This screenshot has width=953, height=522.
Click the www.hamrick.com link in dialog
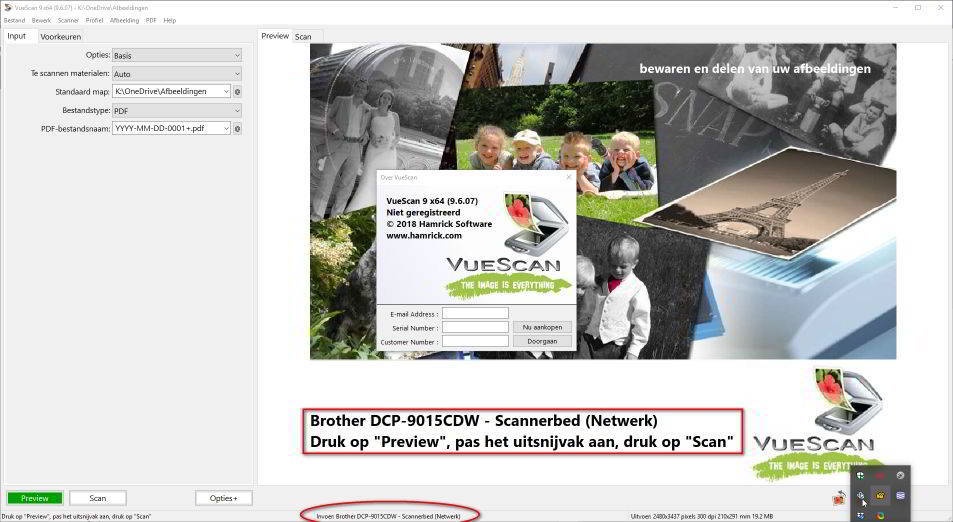pos(424,236)
